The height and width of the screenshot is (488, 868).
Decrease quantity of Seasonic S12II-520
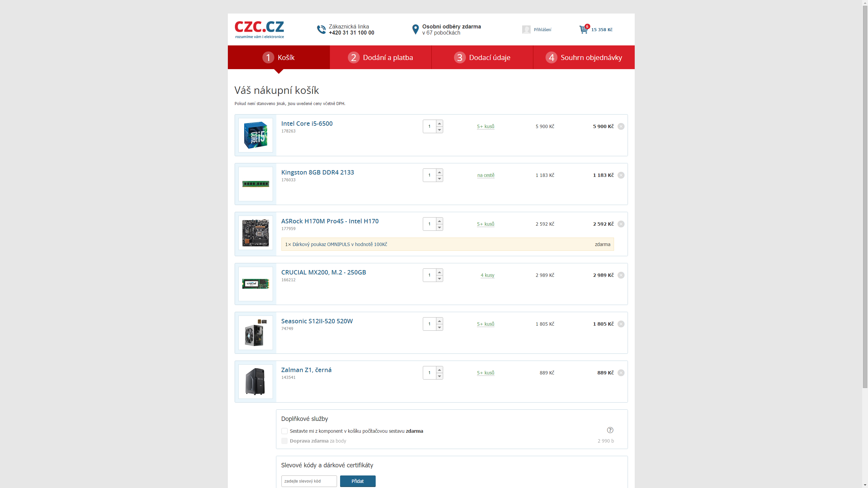pos(439,327)
